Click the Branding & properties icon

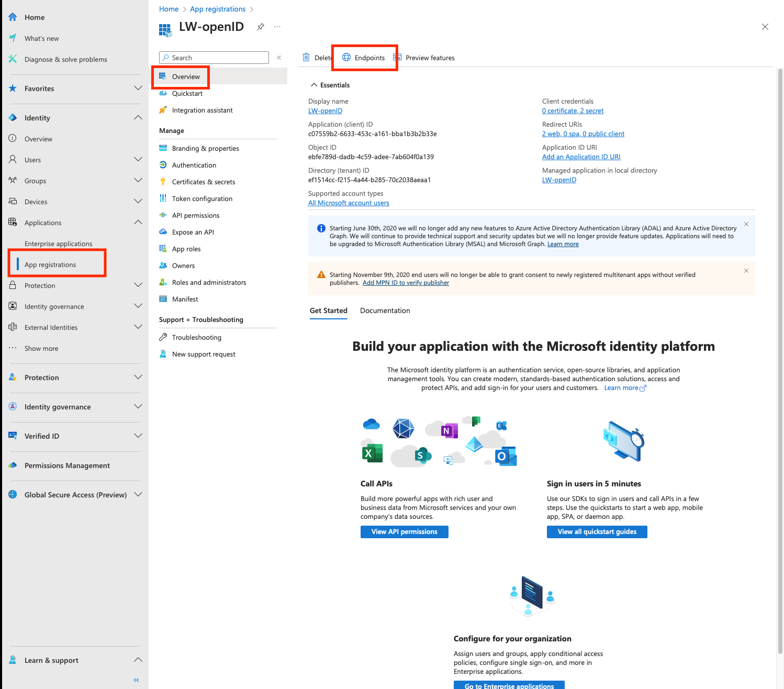point(163,148)
